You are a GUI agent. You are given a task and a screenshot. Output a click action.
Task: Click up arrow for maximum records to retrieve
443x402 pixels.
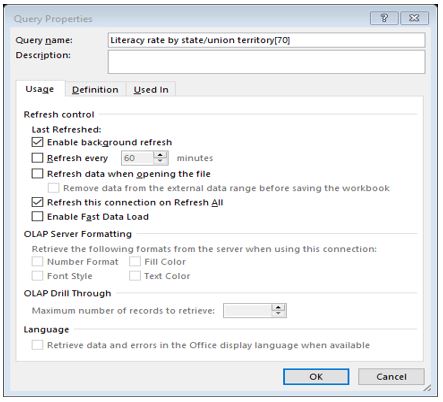[279, 307]
